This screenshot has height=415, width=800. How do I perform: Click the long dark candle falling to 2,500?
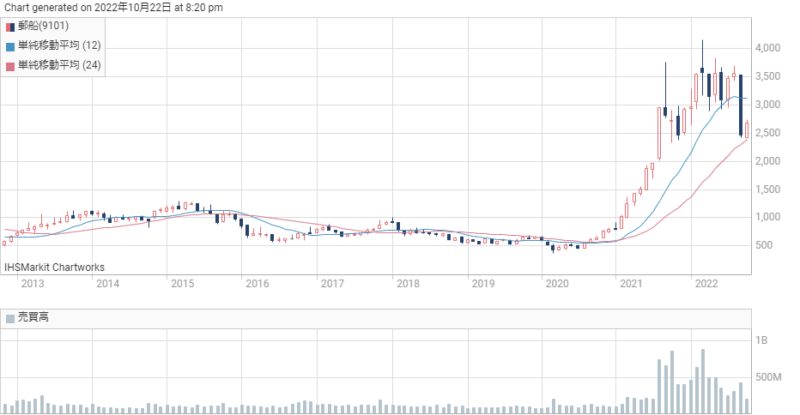[741, 105]
